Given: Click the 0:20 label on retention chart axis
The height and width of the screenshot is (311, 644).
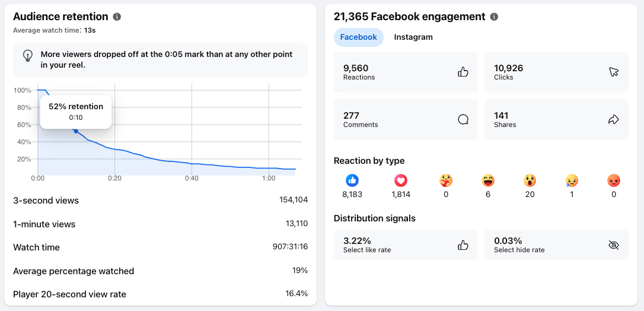Looking at the screenshot, I should (x=114, y=178).
